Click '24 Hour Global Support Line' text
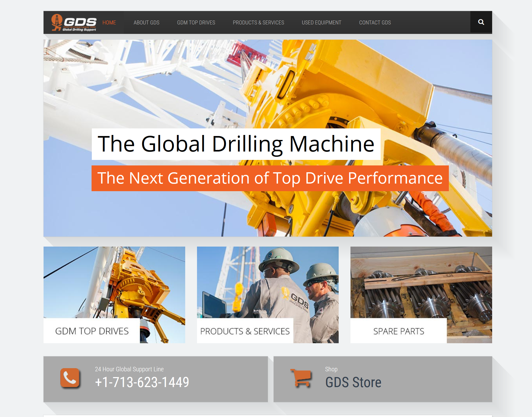Image resolution: width=532 pixels, height=417 pixels. pos(129,369)
